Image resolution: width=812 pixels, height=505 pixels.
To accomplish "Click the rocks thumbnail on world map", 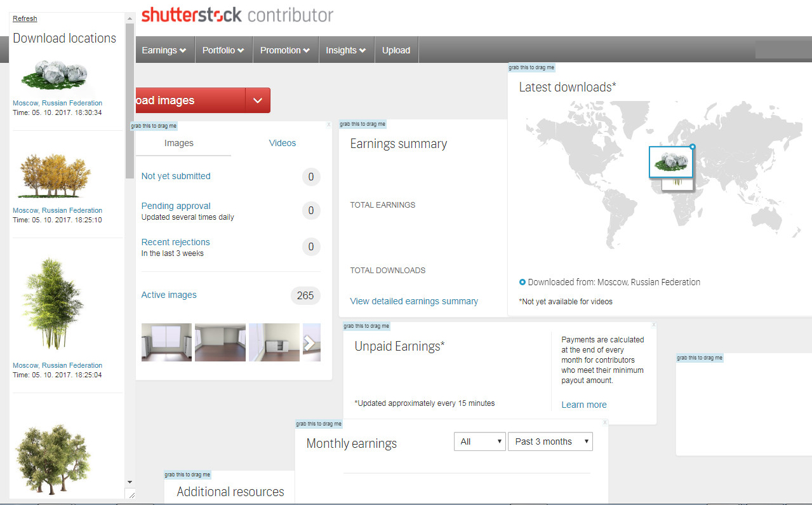I will tap(670, 161).
